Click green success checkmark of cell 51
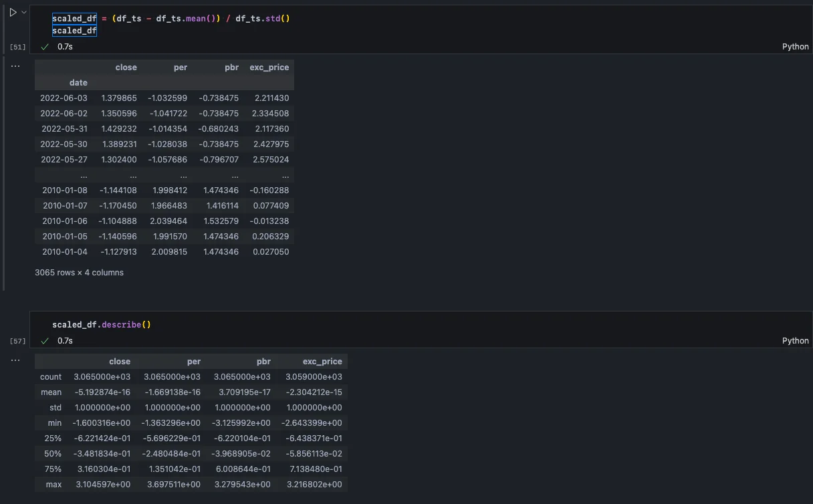The width and height of the screenshot is (813, 504). click(45, 47)
